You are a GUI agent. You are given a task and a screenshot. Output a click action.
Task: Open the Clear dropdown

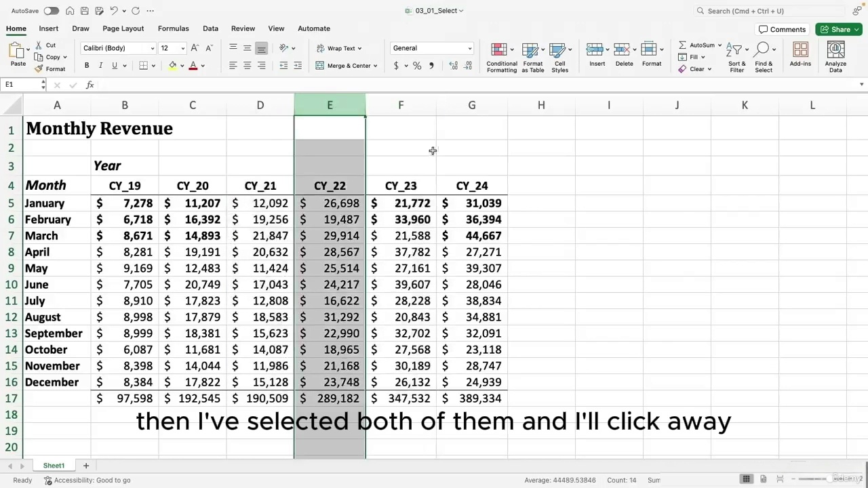695,69
